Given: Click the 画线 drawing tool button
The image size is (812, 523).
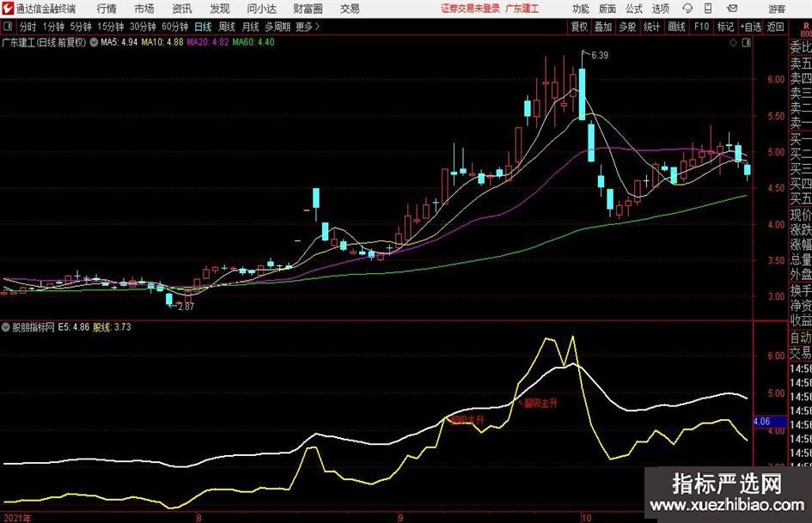Looking at the screenshot, I should coord(676,27).
